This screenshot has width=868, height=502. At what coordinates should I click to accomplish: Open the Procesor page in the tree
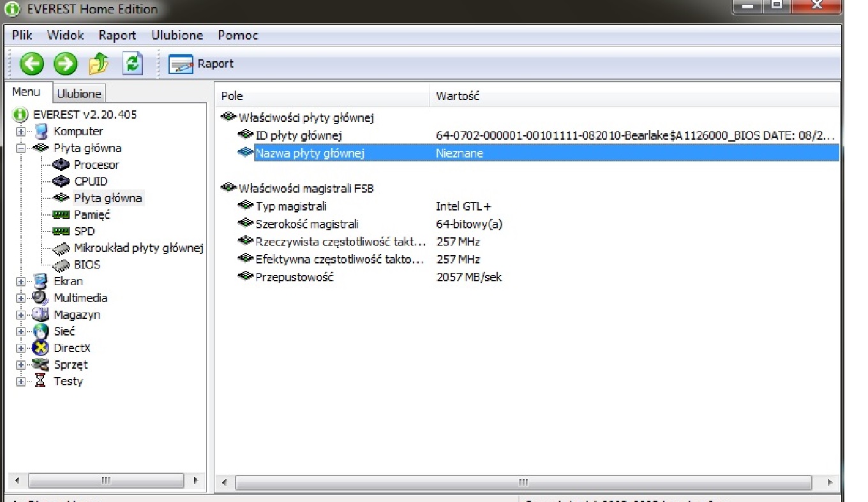pyautogui.click(x=96, y=165)
